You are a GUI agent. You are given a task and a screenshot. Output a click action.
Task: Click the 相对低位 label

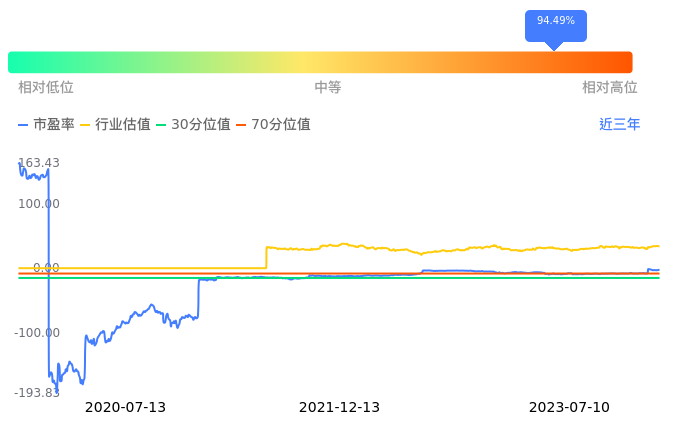point(46,88)
